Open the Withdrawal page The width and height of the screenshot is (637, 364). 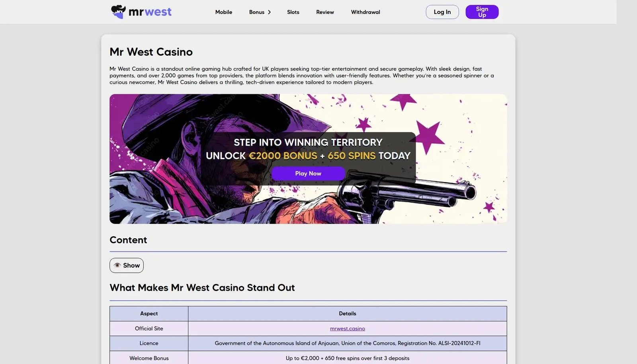pyautogui.click(x=365, y=12)
